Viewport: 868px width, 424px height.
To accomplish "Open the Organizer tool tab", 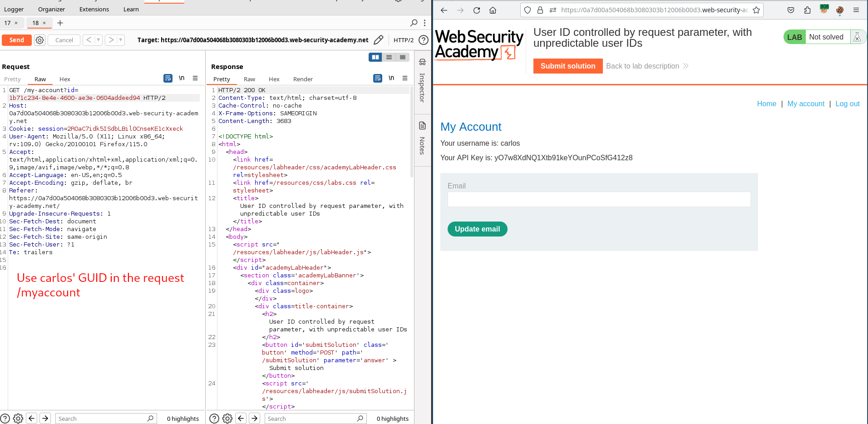I will (x=51, y=9).
